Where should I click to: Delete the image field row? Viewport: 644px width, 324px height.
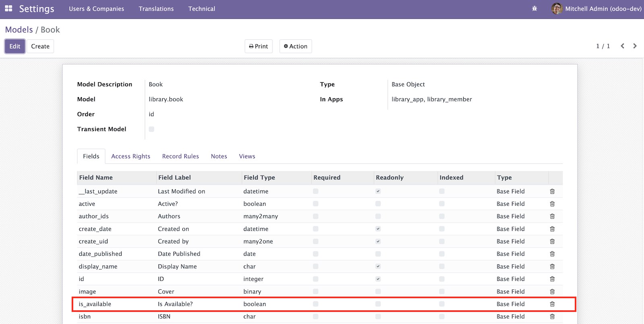552,291
